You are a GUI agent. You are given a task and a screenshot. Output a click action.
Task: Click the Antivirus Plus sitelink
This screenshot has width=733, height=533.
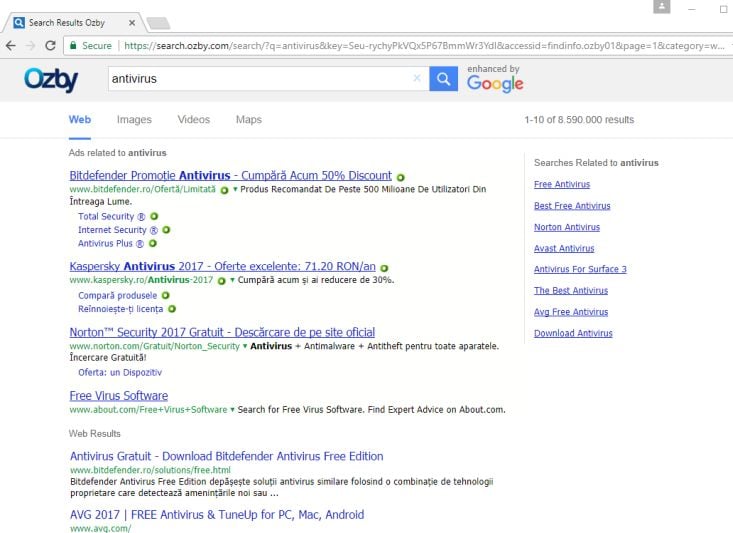111,244
